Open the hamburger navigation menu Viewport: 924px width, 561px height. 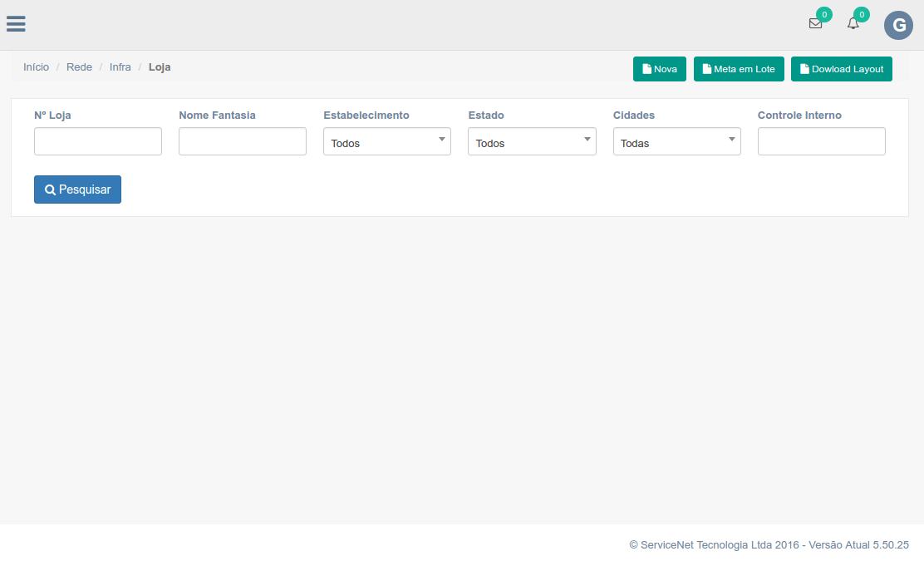[x=16, y=24]
